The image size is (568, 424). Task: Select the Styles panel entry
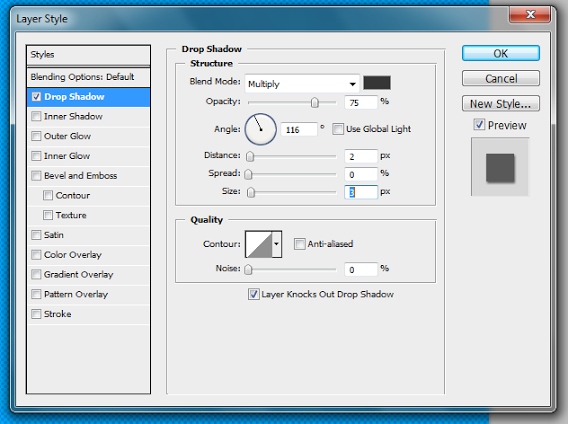(x=88, y=55)
